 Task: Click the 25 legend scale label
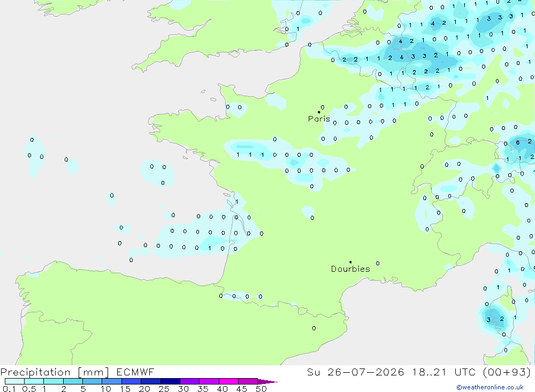pos(164,389)
